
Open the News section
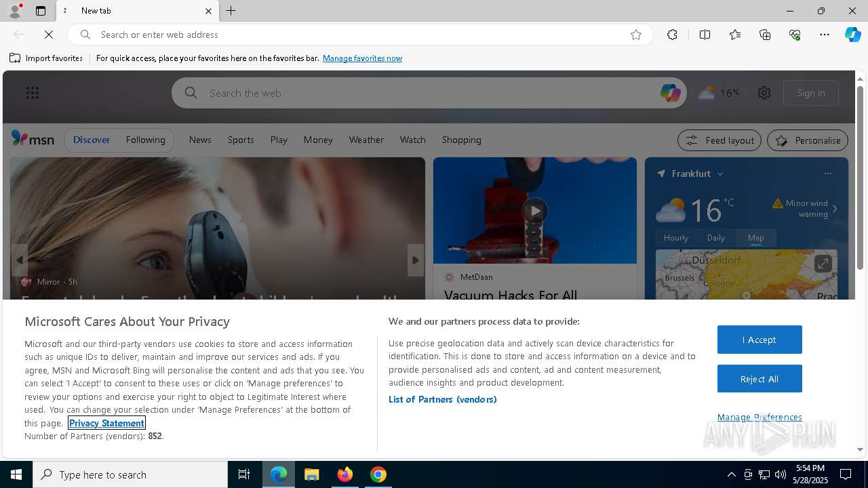(200, 140)
